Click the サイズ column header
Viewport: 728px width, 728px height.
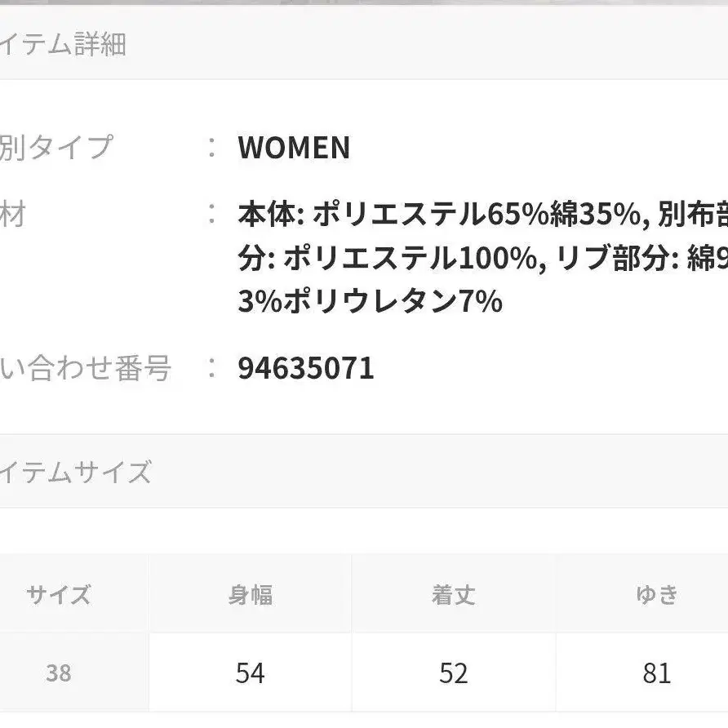point(59,594)
